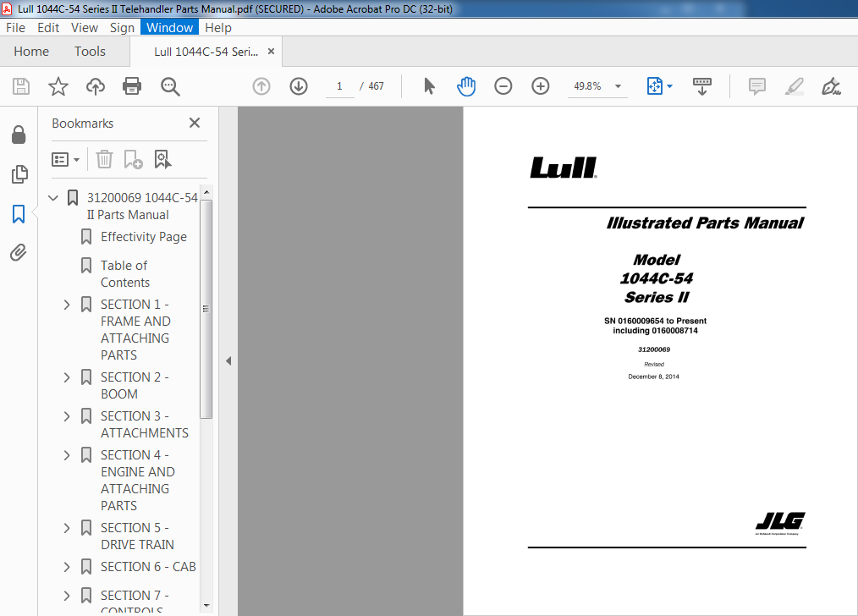The image size is (858, 616).
Task: Bookmark this file with star icon
Action: point(58,86)
